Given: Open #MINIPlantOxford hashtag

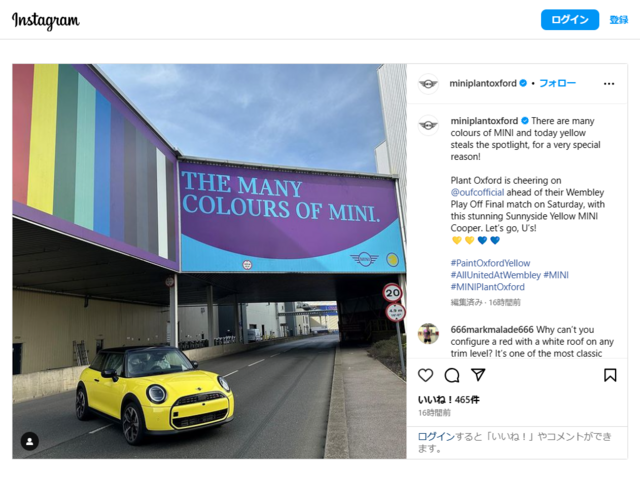Looking at the screenshot, I should (487, 287).
